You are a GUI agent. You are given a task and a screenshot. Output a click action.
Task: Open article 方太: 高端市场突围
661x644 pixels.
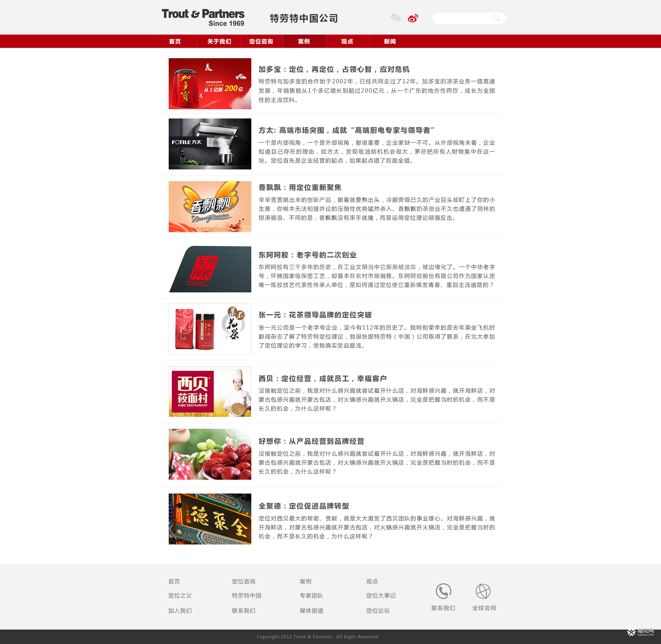tap(346, 130)
